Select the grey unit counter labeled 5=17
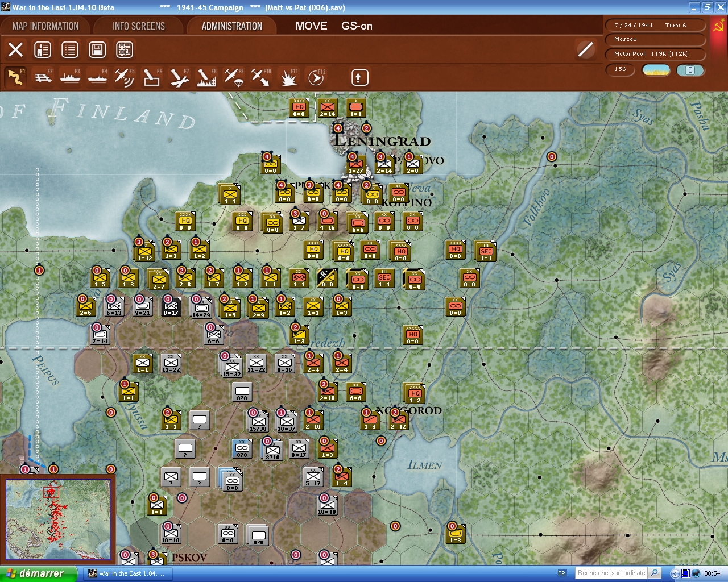 pyautogui.click(x=313, y=477)
